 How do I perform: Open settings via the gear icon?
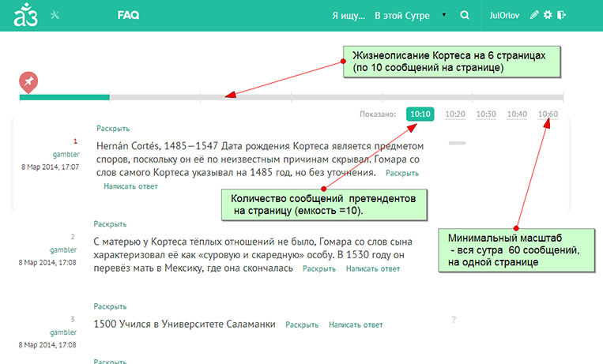click(548, 15)
